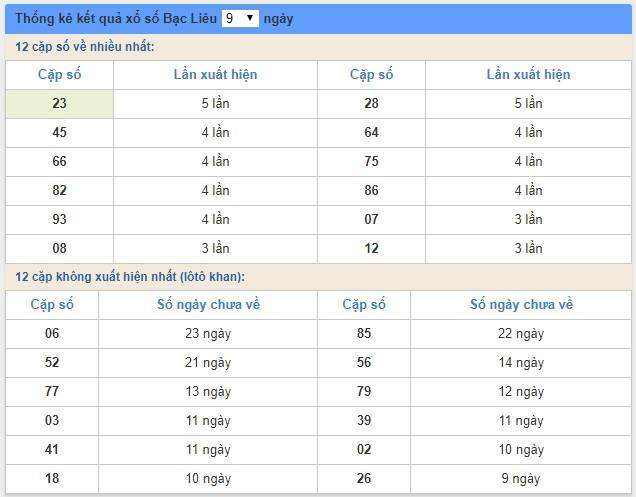The height and width of the screenshot is (497, 636).
Task: Click number pair 45
Action: 59,133
